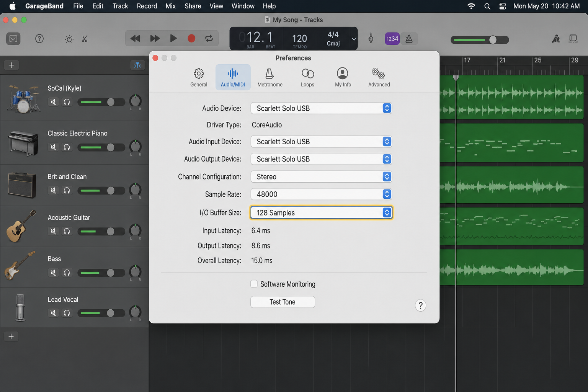588x392 pixels.
Task: Open Quick Help question mark button
Action: 39,39
